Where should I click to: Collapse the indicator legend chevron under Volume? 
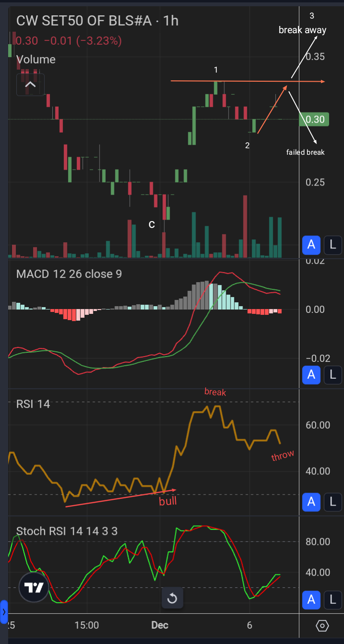30,85
